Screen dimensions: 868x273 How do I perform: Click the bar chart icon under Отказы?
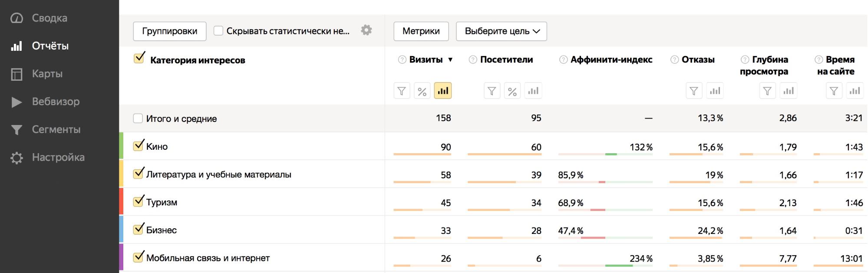tap(715, 91)
